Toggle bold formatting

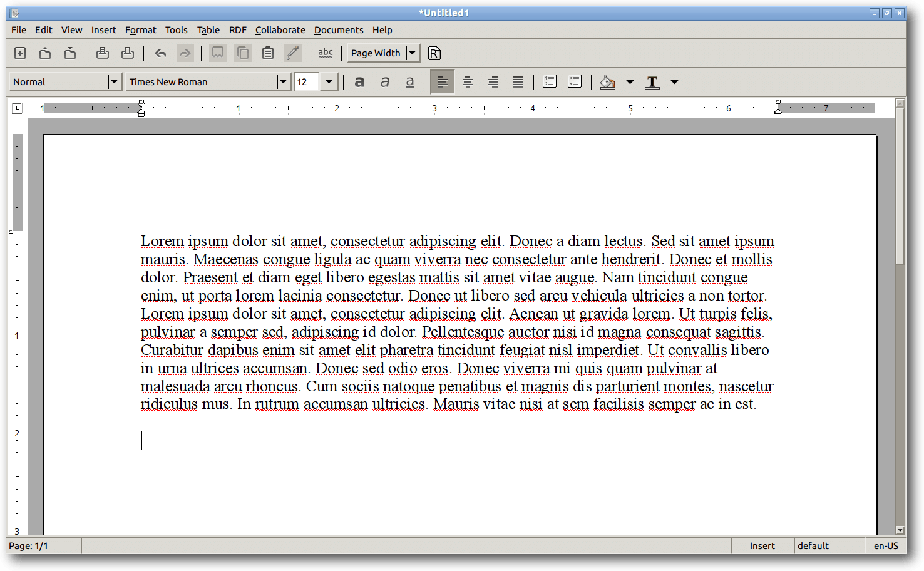click(359, 82)
